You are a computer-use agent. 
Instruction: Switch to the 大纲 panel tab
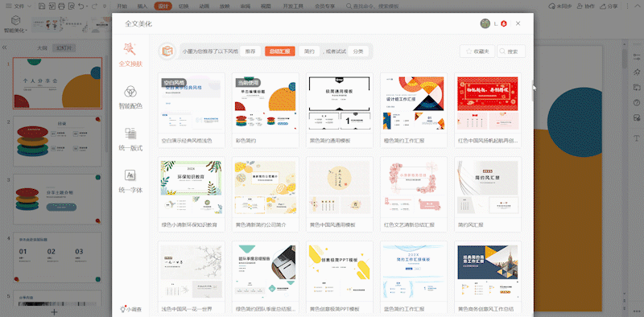pyautogui.click(x=43, y=47)
